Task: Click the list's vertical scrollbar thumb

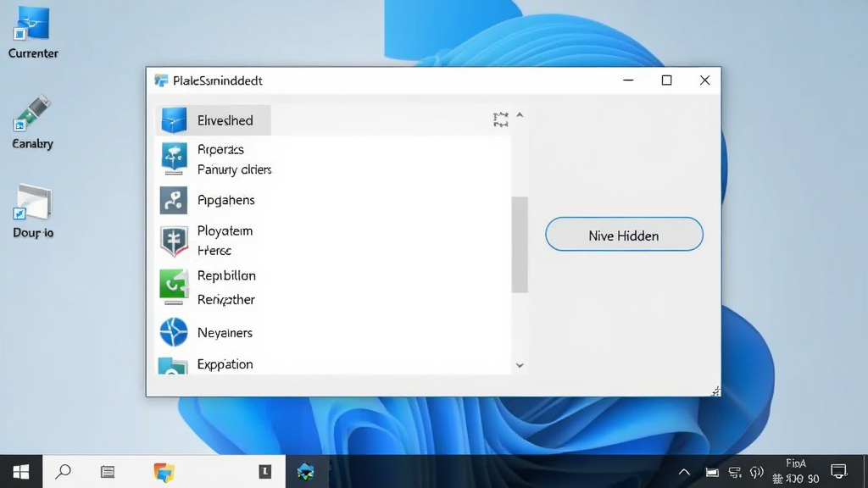Action: click(520, 245)
